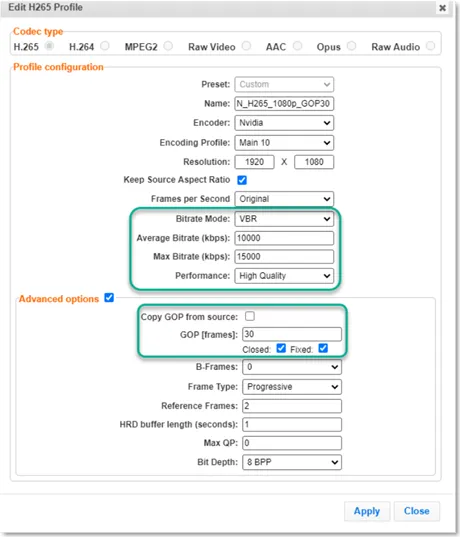Click the Max Bitrate input field
460x537 pixels.
click(x=284, y=257)
